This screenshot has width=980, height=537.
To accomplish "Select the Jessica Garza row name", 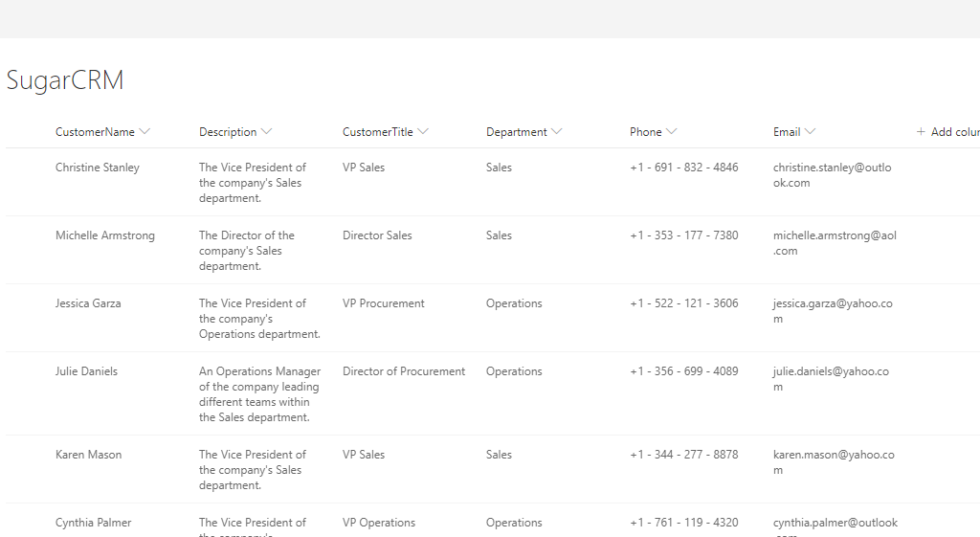I will click(x=88, y=303).
